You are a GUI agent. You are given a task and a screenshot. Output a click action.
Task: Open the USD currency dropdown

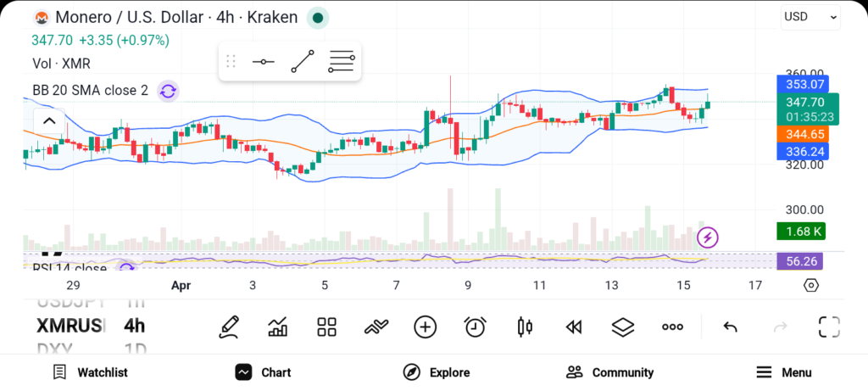point(810,16)
